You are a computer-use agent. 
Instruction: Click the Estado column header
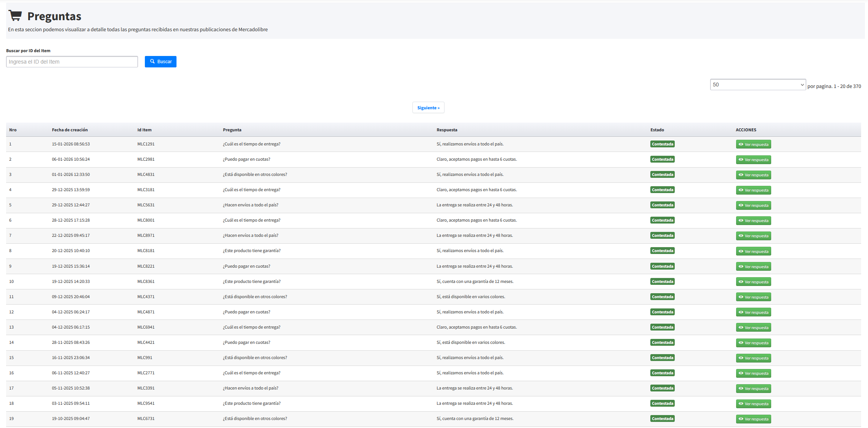pos(657,130)
